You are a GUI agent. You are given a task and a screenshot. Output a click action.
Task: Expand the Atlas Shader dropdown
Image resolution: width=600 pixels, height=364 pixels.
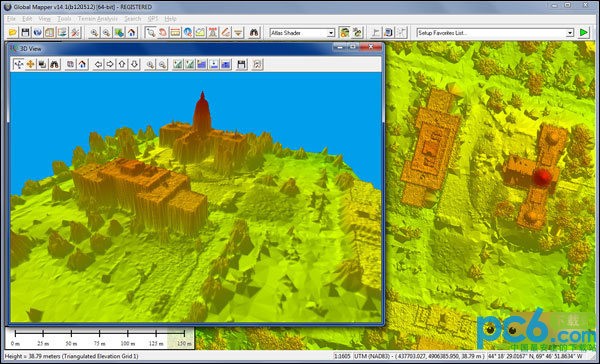point(331,33)
